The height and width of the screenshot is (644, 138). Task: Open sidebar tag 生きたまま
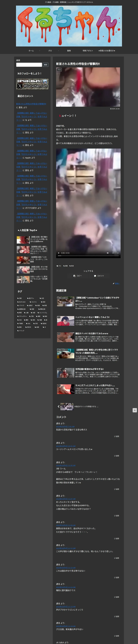[x=21, y=302]
